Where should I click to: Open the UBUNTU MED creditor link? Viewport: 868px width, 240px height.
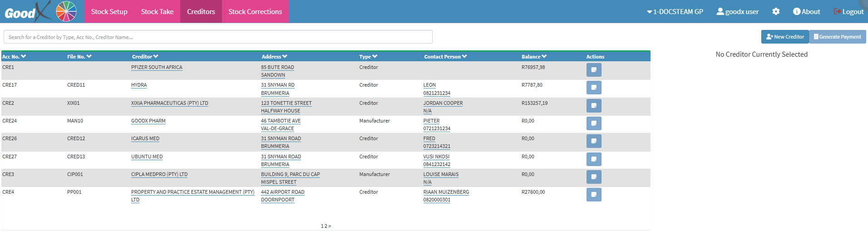pyautogui.click(x=147, y=157)
